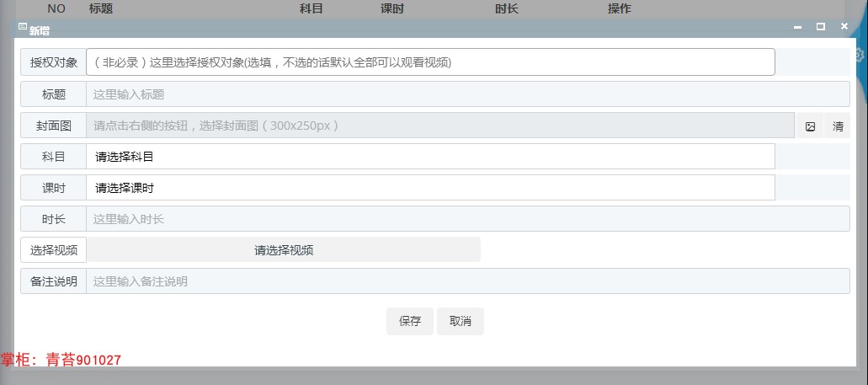This screenshot has height=385, width=868.
Task: Open the 授权对象 authorization selection field
Action: click(x=430, y=62)
